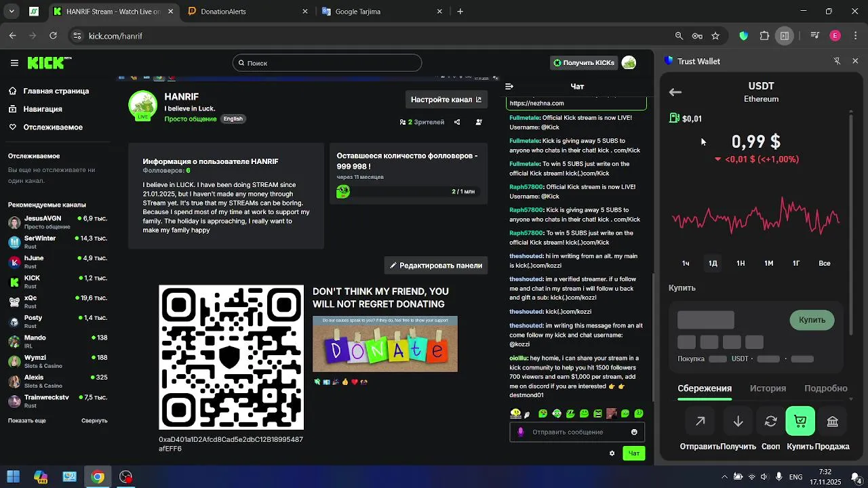Toggle the Chrome side panel icon
868x488 pixels.
(785, 36)
